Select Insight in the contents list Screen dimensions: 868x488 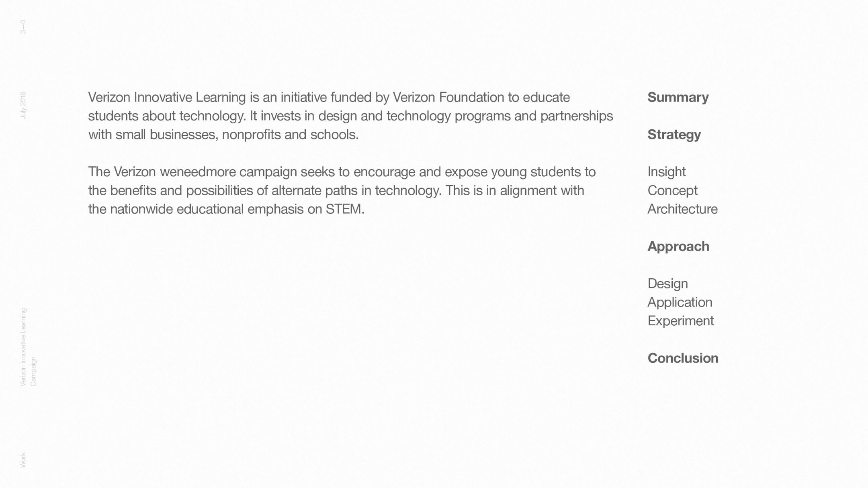[x=666, y=172]
